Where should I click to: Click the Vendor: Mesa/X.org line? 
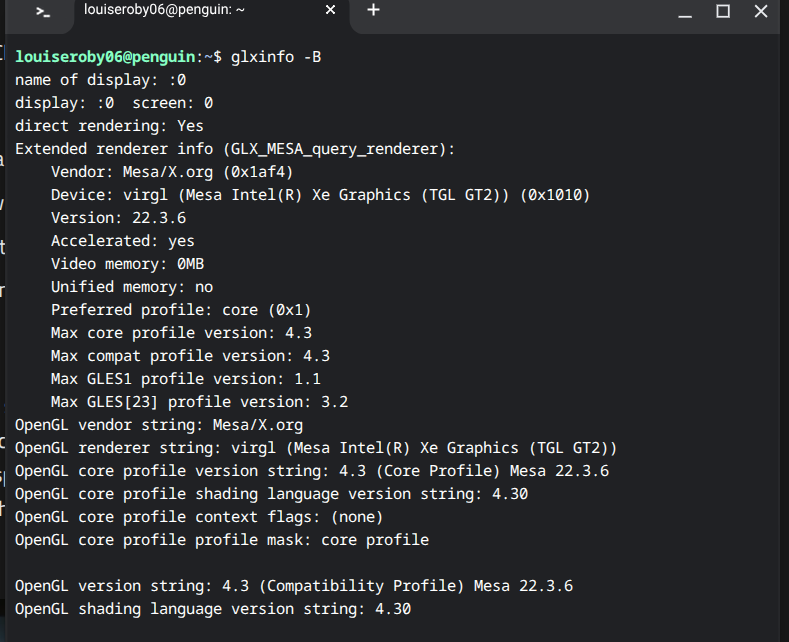click(170, 171)
